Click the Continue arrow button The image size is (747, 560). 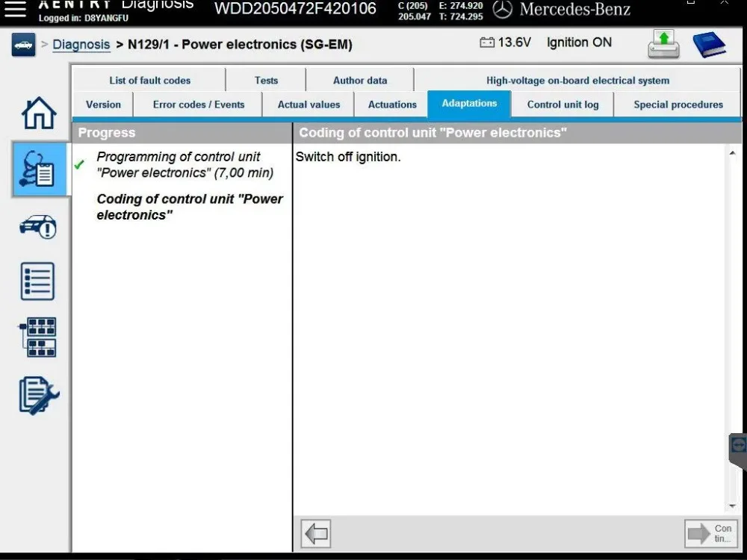tap(710, 533)
